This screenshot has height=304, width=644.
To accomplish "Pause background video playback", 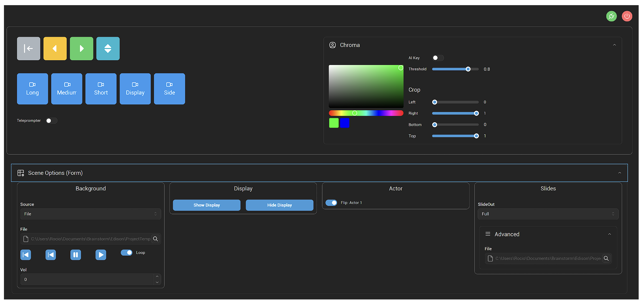I will (76, 255).
